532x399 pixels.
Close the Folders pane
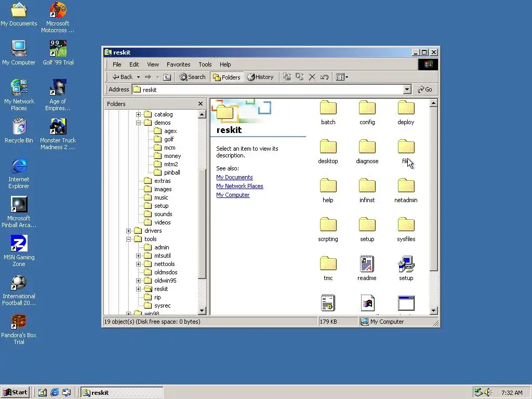pos(201,104)
